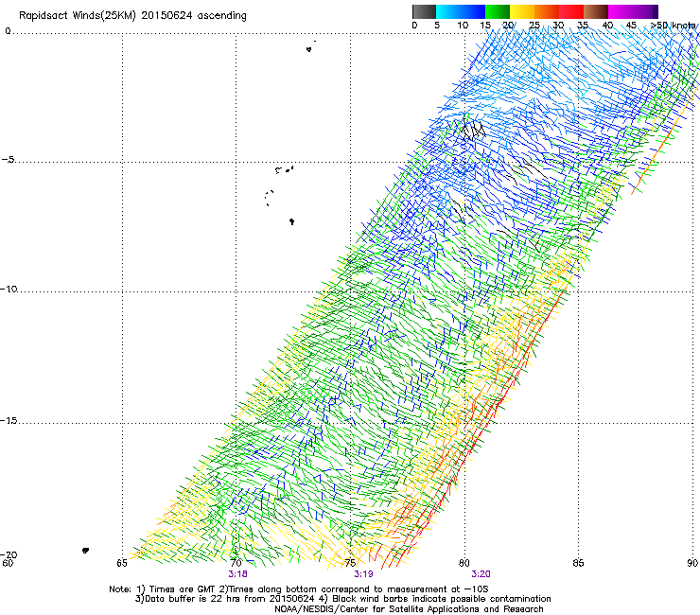Click the yellow 20–25 knots color band
Screen dimensions: 700x615
pos(522,11)
